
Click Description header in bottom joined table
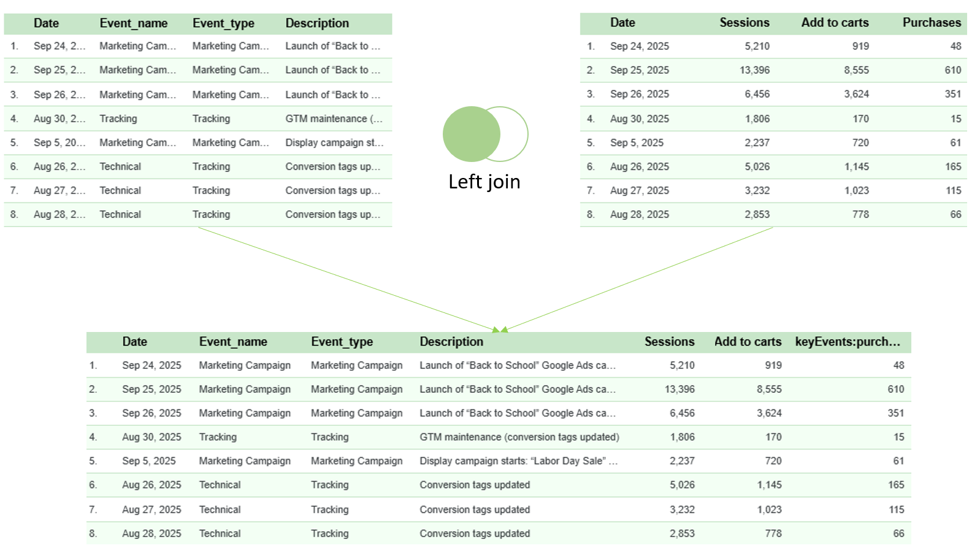pyautogui.click(x=451, y=342)
